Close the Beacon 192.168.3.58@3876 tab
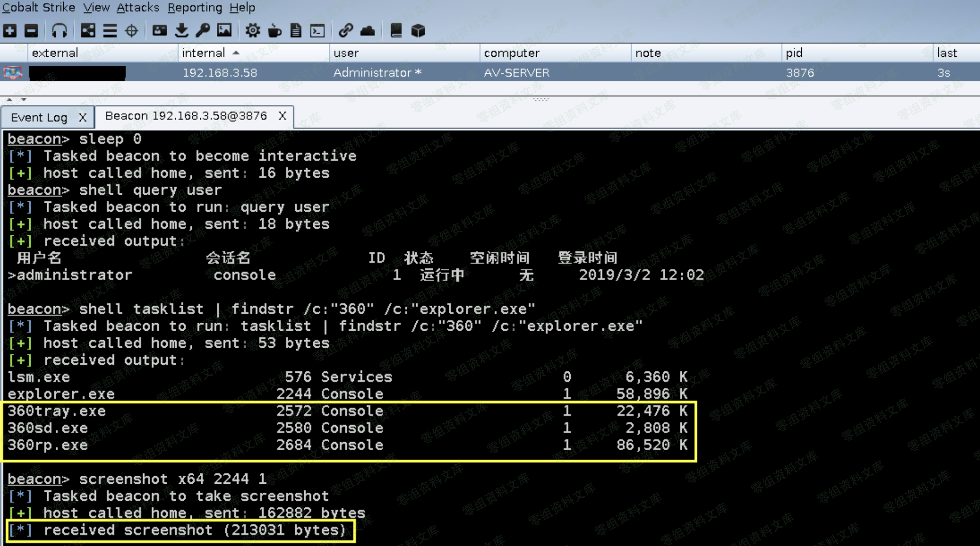Image resolution: width=980 pixels, height=546 pixels. [x=282, y=116]
